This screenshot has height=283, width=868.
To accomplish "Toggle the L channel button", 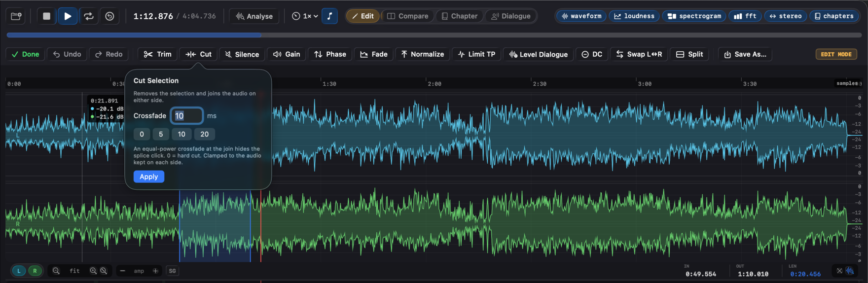I will [x=19, y=271].
